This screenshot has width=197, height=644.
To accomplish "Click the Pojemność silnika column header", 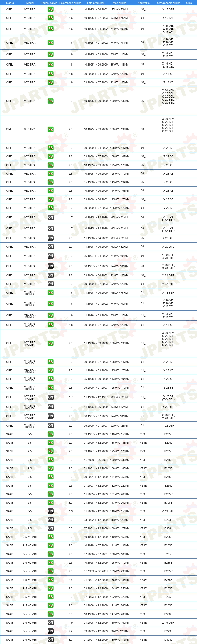I will click(x=70, y=3).
